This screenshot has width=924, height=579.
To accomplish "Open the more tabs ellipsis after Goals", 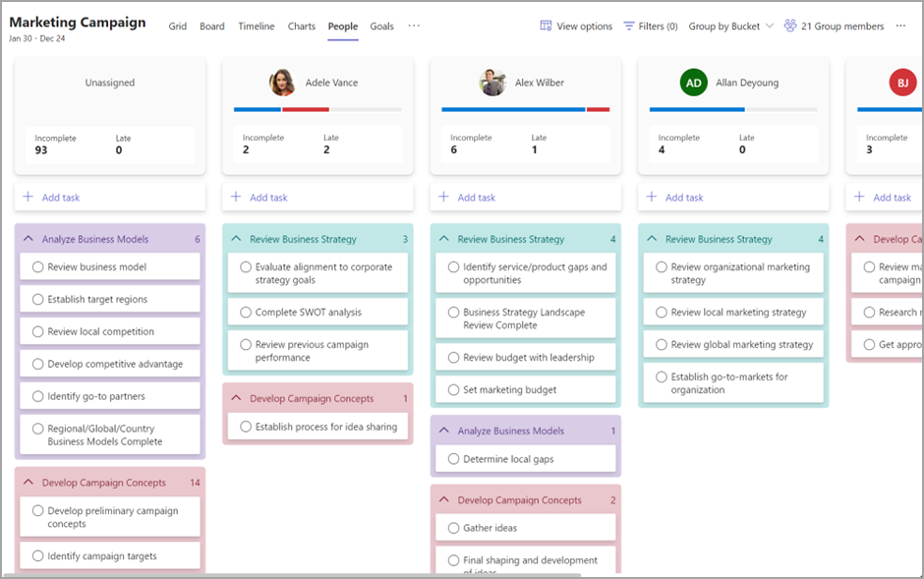I will tap(414, 27).
